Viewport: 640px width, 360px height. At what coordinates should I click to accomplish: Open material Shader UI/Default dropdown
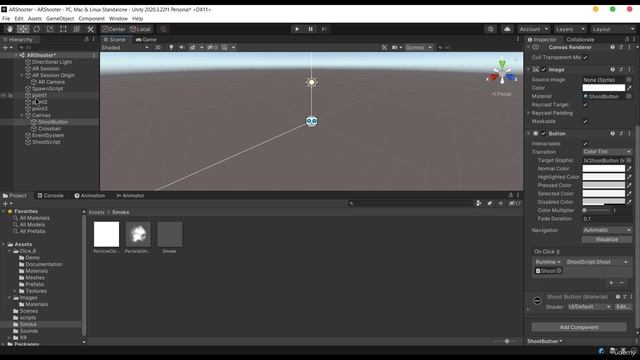tap(589, 307)
